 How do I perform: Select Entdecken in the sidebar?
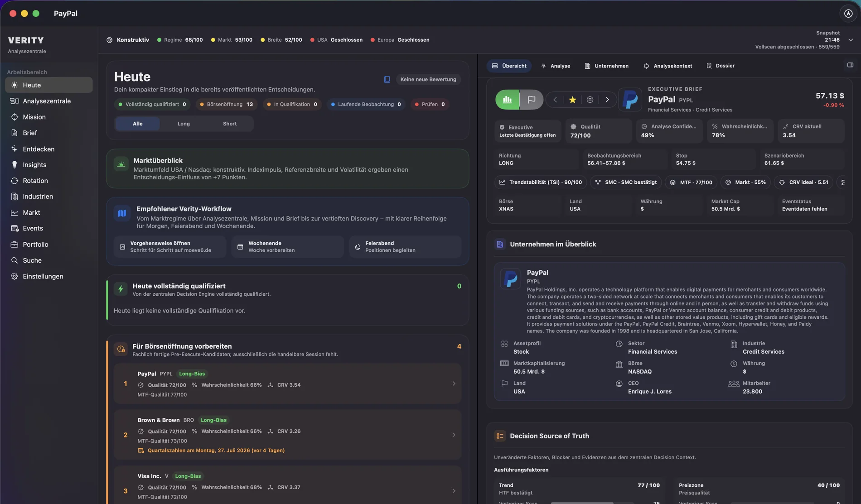[x=48, y=149]
